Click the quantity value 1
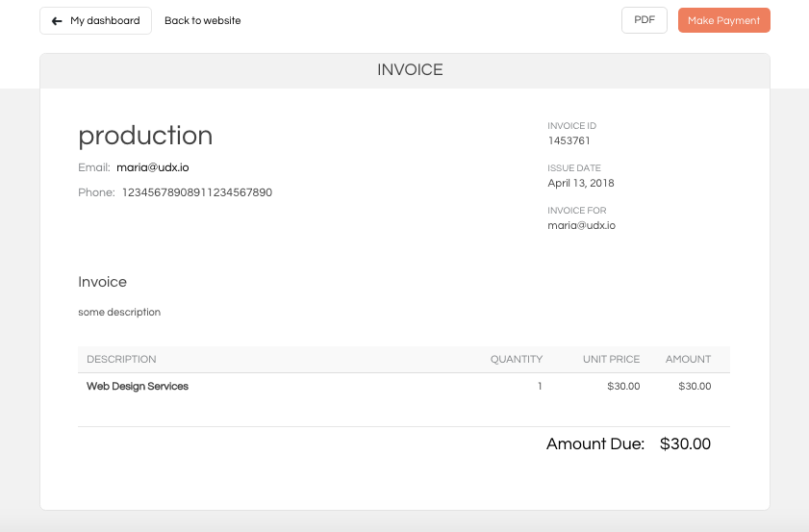The height and width of the screenshot is (532, 809). coord(540,386)
